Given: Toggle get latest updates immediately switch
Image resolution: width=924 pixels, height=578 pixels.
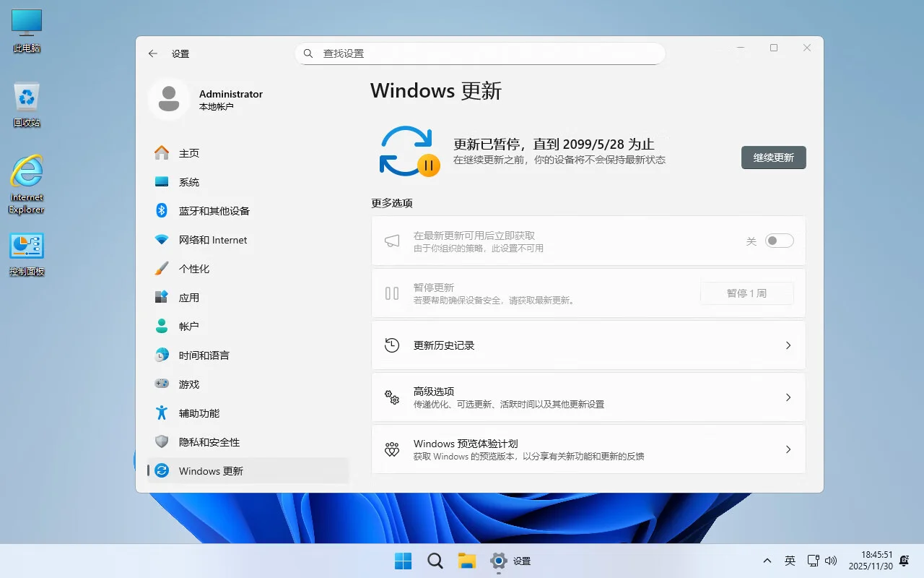Looking at the screenshot, I should [x=779, y=241].
